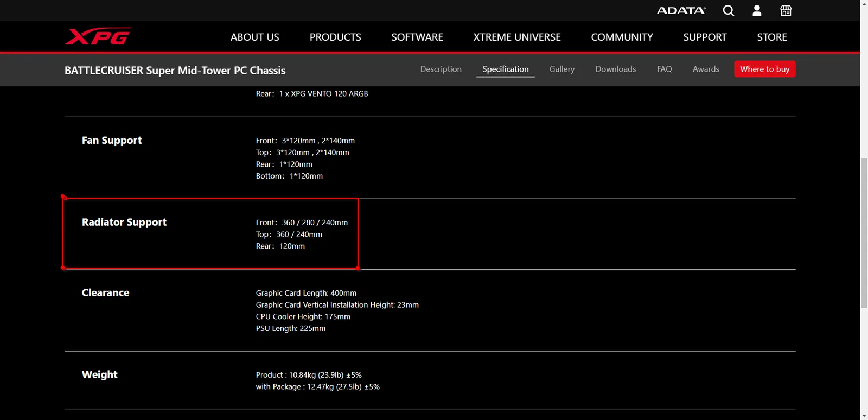Open the Downloads tab

[x=615, y=69]
